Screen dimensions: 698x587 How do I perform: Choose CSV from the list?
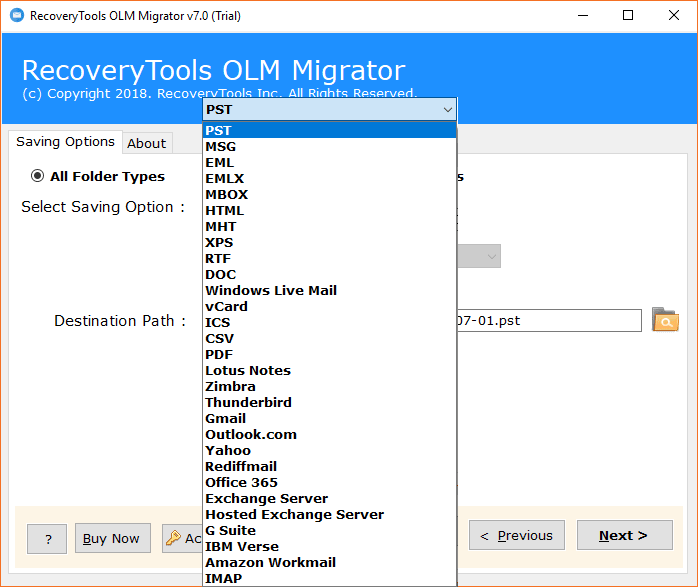coord(329,339)
